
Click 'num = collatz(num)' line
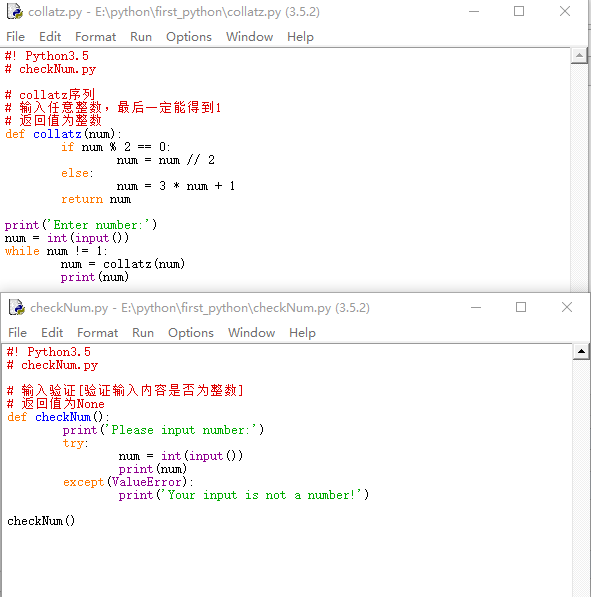coord(123,264)
